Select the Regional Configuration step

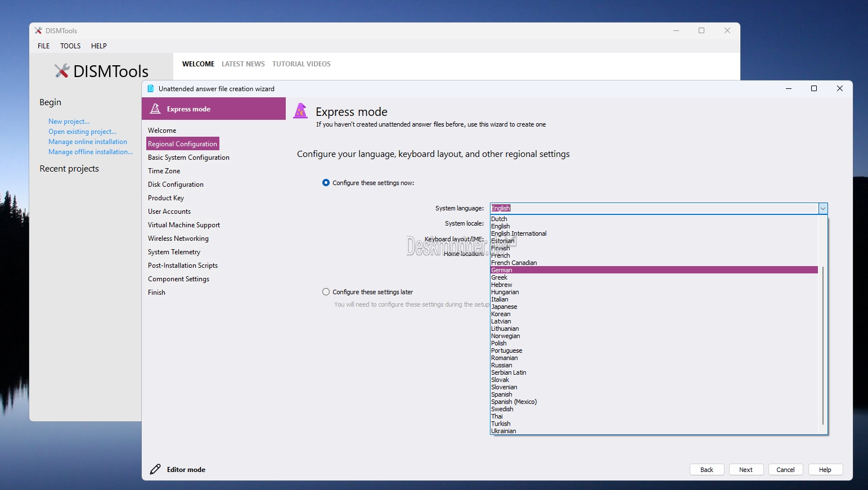tap(182, 144)
